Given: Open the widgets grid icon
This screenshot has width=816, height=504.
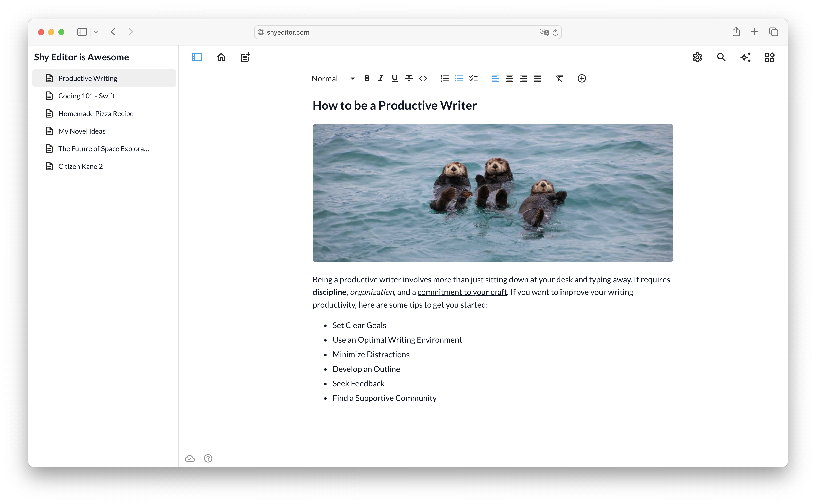Looking at the screenshot, I should point(770,57).
